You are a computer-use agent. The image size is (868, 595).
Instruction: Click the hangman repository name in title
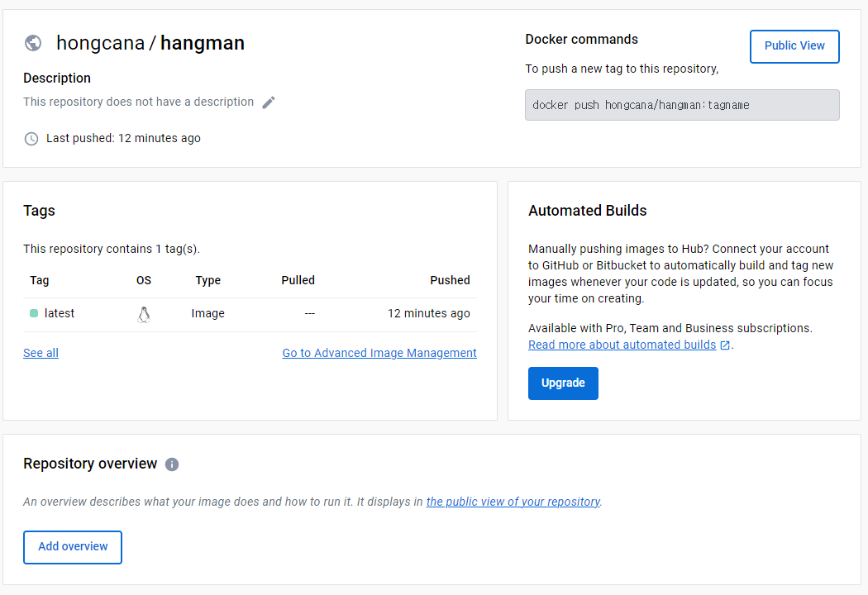pyautogui.click(x=203, y=43)
